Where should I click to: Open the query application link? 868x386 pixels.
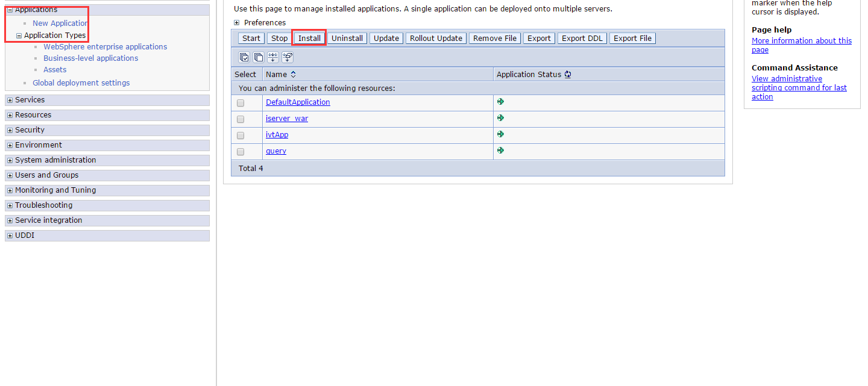(x=276, y=151)
